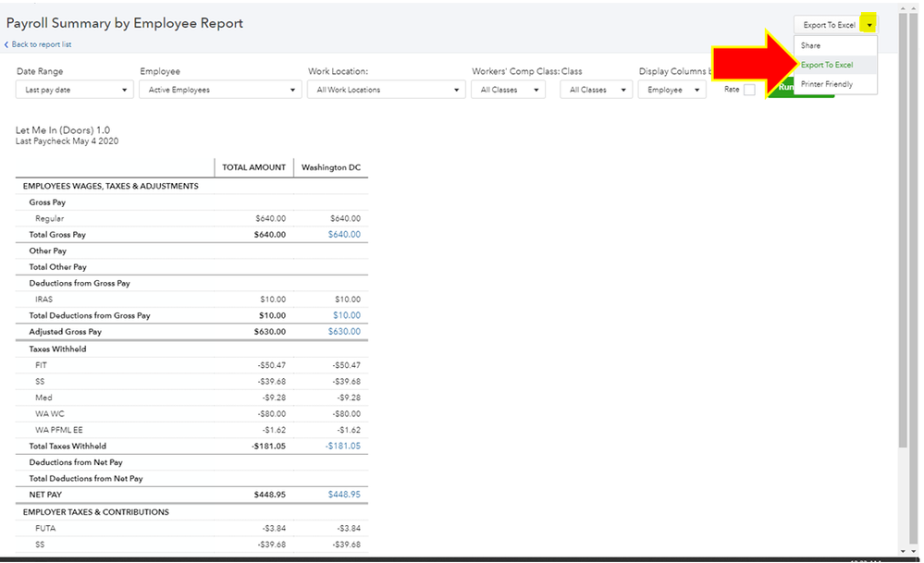Toggle the Rate checkbox
Image resolution: width=924 pixels, height=563 pixels.
pos(749,90)
